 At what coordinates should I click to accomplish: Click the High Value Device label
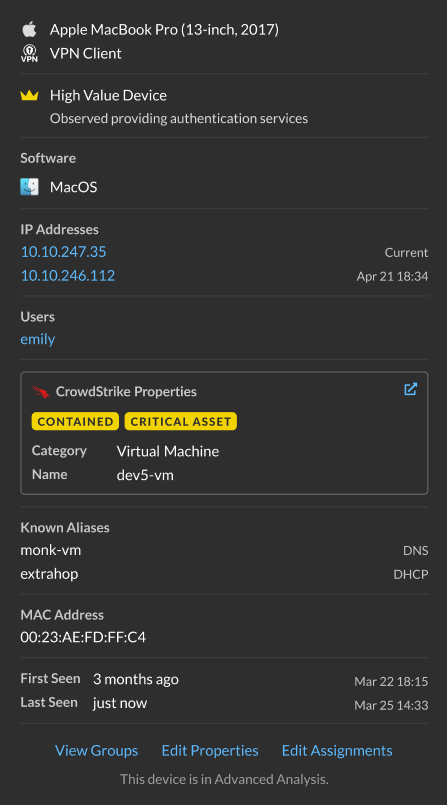(108, 95)
